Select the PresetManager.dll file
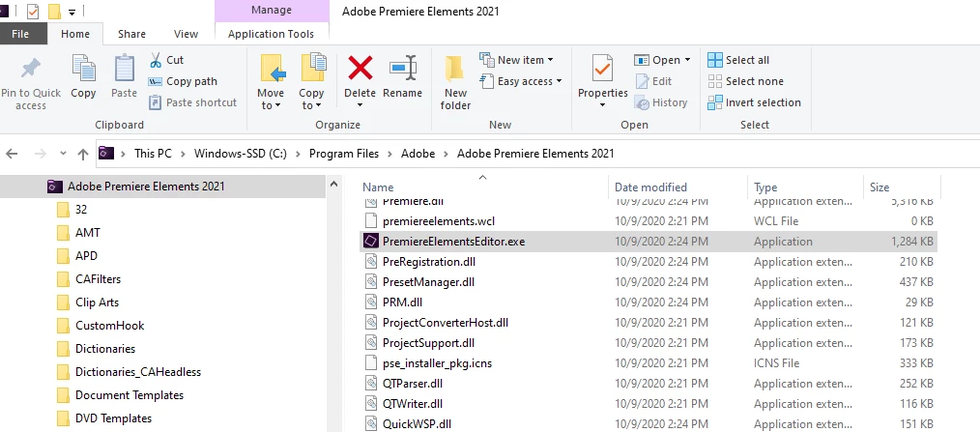 tap(428, 282)
